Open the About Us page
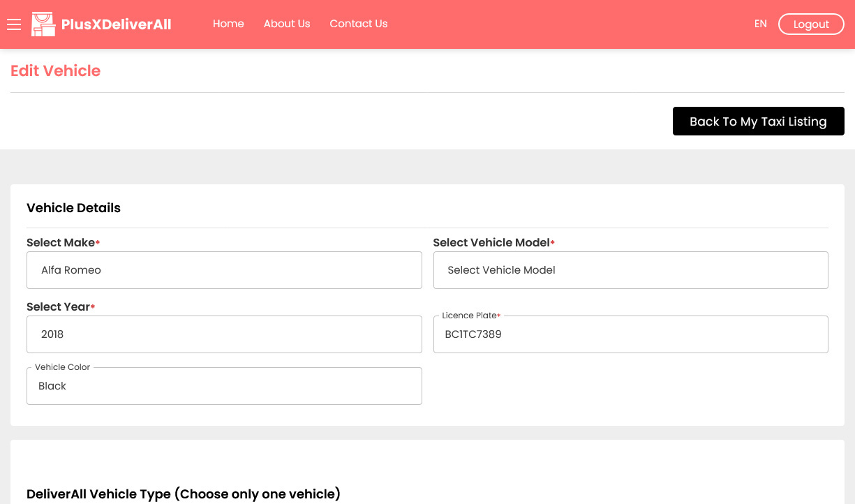Screen dimensions: 855x504 (287, 24)
